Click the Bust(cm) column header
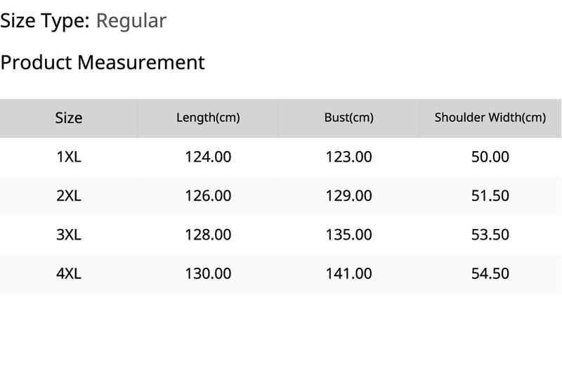 [x=348, y=117]
